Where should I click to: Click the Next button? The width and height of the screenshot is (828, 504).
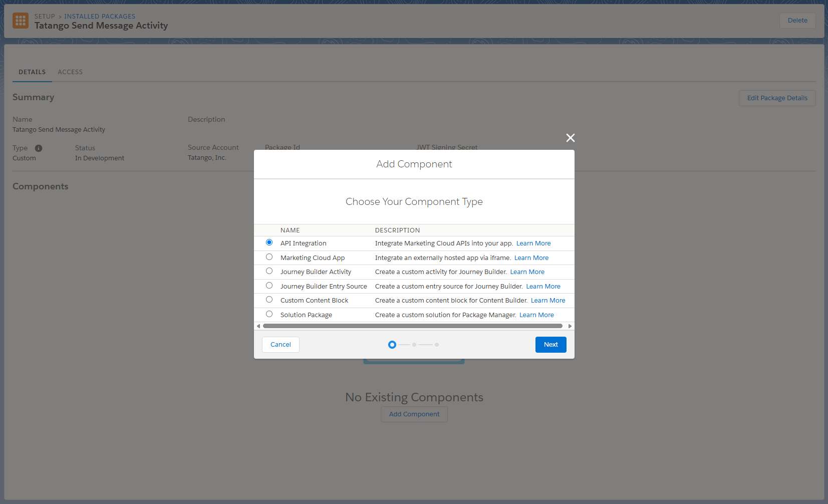pyautogui.click(x=551, y=345)
